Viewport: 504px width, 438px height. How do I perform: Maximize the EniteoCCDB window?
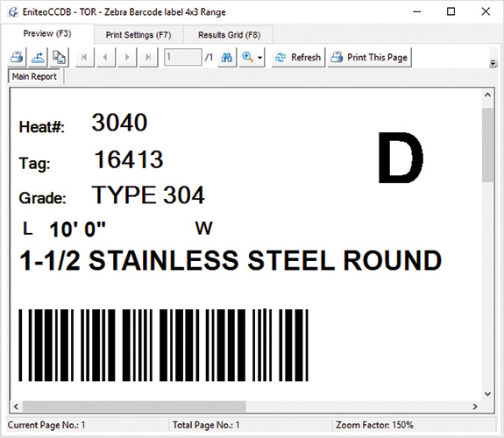(x=451, y=12)
